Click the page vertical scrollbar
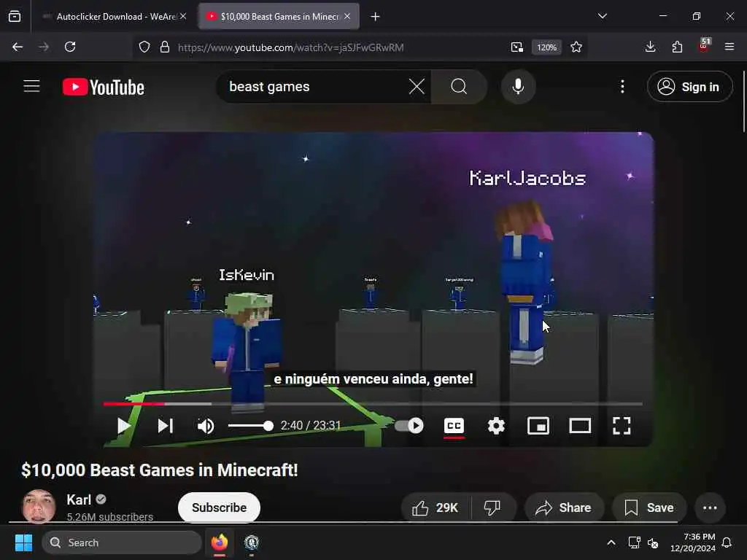The width and height of the screenshot is (747, 560). click(x=743, y=101)
